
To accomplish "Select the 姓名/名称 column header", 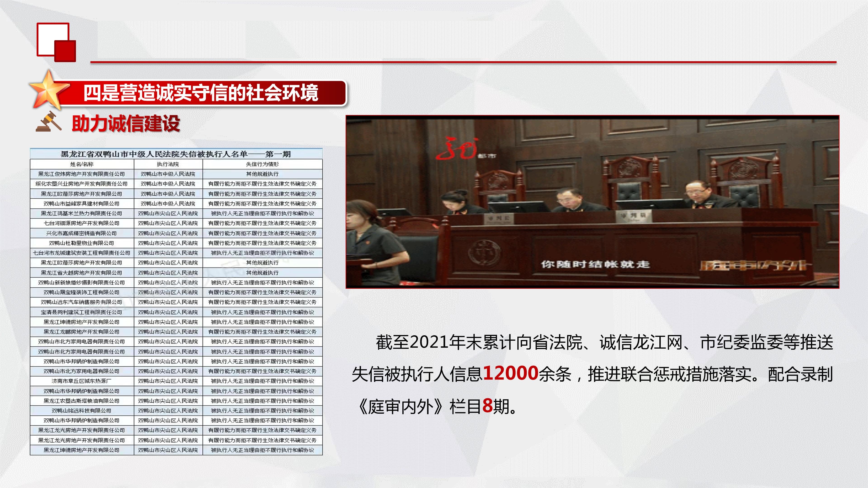I will [82, 164].
